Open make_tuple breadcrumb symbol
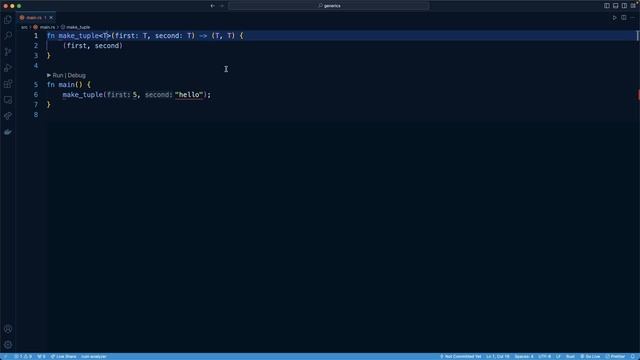Viewport: 640px width, 360px height. (75, 27)
